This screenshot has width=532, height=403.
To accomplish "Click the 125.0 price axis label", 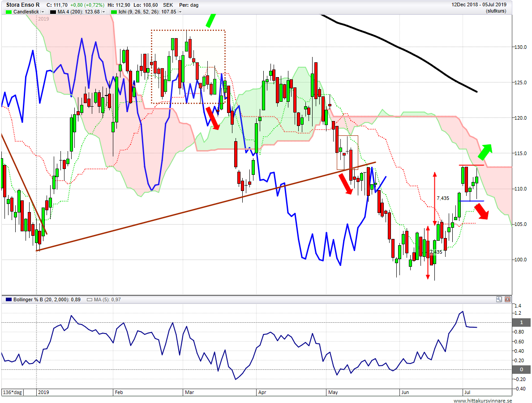I will [520, 82].
